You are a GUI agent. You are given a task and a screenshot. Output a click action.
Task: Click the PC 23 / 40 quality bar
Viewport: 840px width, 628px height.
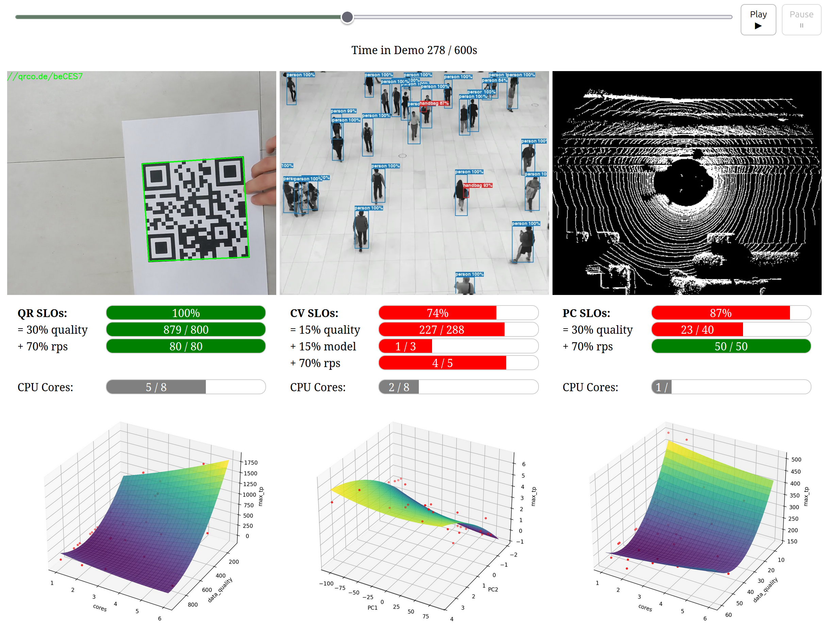(731, 330)
